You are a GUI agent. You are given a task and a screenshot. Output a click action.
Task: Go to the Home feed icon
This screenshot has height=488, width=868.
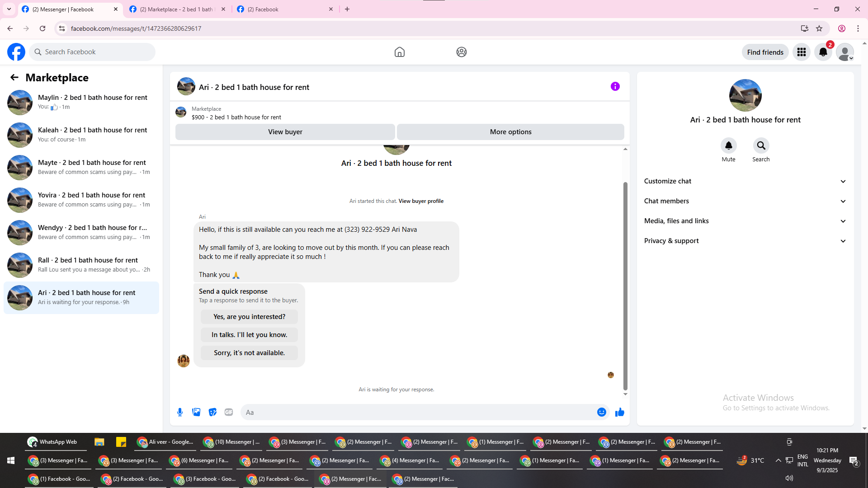tap(400, 52)
